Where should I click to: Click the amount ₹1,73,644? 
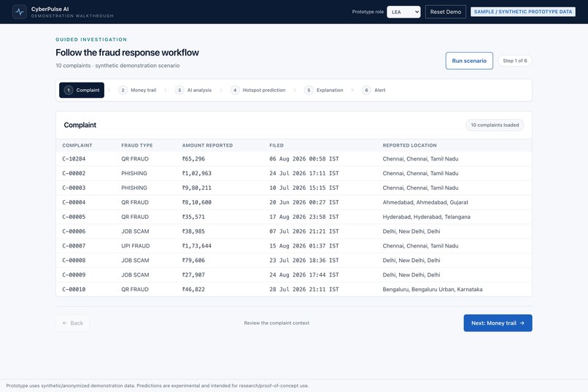pyautogui.click(x=197, y=246)
